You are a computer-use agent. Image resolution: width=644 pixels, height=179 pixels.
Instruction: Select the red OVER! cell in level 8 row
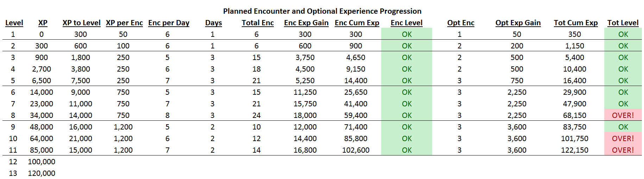(623, 115)
